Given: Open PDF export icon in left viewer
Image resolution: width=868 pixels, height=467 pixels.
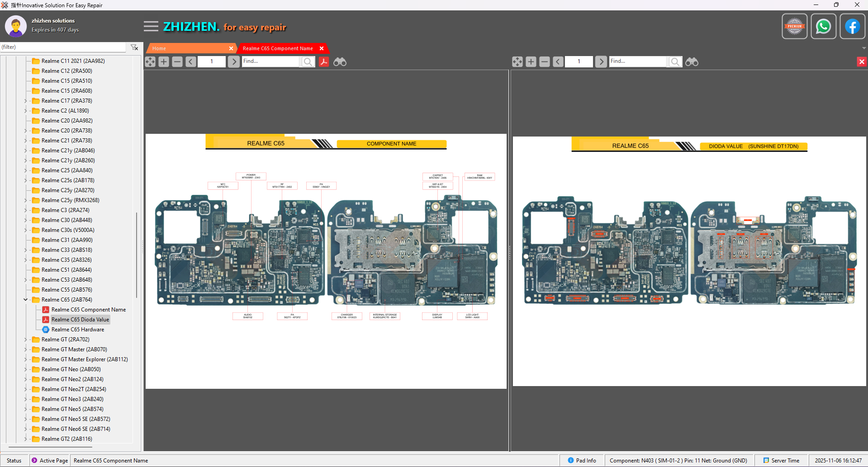Looking at the screenshot, I should pyautogui.click(x=324, y=61).
